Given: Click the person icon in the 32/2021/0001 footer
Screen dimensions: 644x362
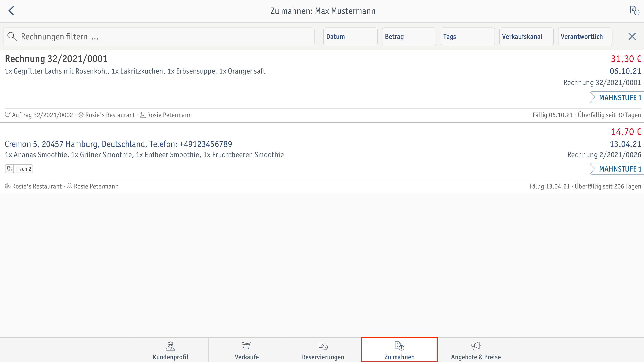Looking at the screenshot, I should click(143, 115).
